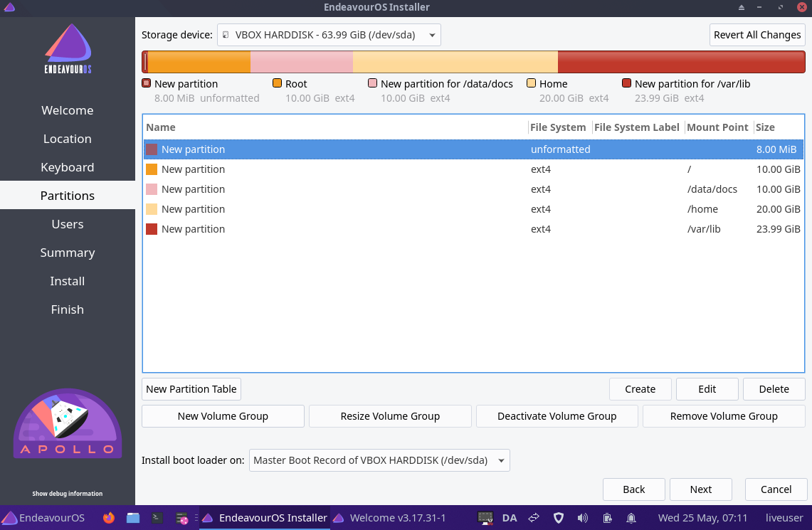Switch the DA keyboard layout indicator
The image size is (812, 530).
(x=510, y=518)
